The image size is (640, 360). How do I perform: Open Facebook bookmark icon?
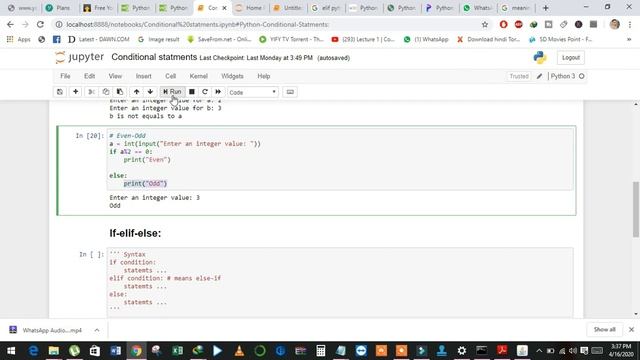(x=56, y=40)
